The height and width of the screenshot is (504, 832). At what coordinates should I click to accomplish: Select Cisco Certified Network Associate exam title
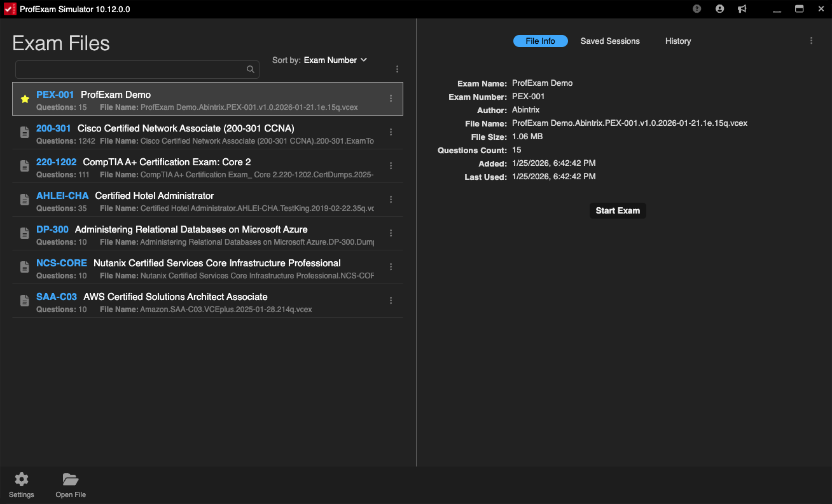[186, 128]
